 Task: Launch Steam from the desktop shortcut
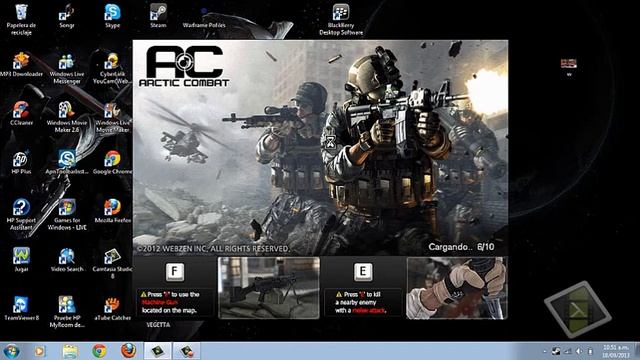(x=158, y=16)
